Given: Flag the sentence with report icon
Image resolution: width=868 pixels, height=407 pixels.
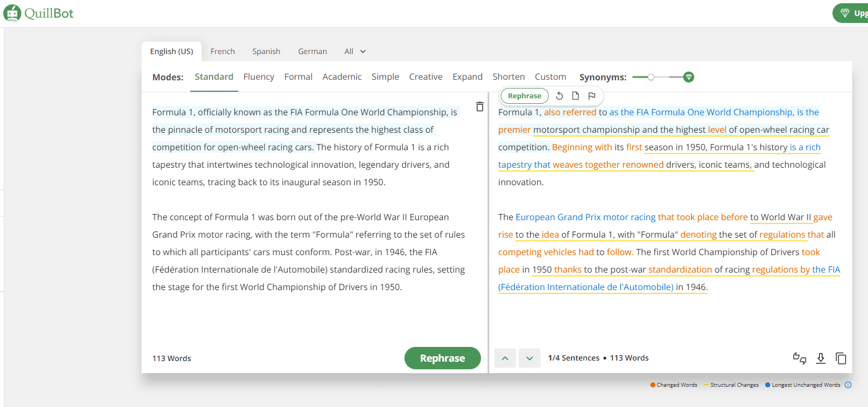Looking at the screenshot, I should point(591,96).
